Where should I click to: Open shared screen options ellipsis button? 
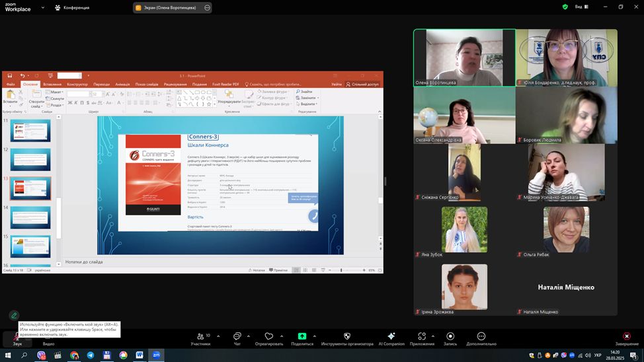(207, 8)
